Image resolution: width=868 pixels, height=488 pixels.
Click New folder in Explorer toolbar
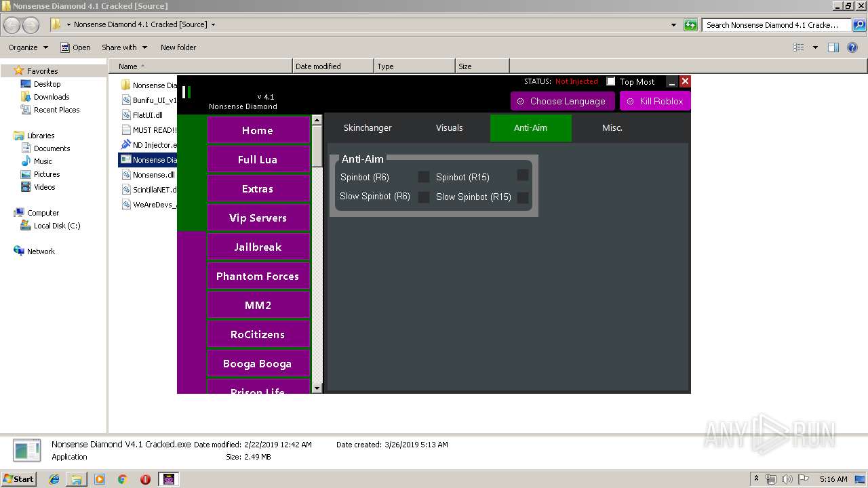coord(178,47)
